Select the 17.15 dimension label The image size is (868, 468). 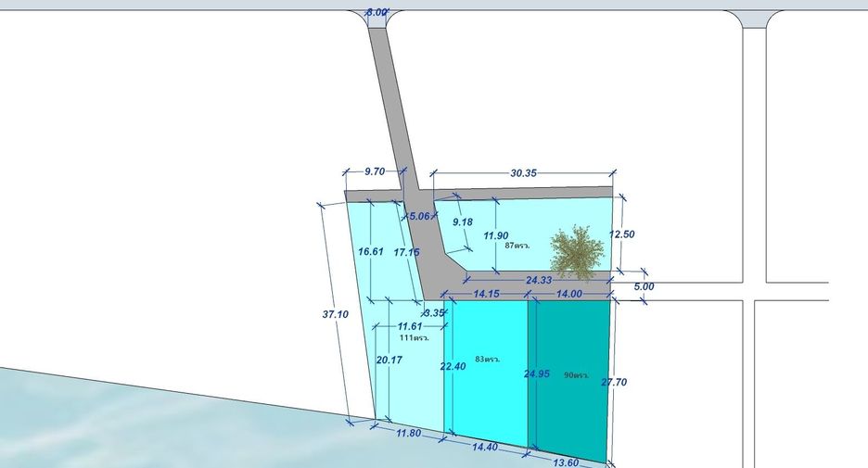pos(406,252)
